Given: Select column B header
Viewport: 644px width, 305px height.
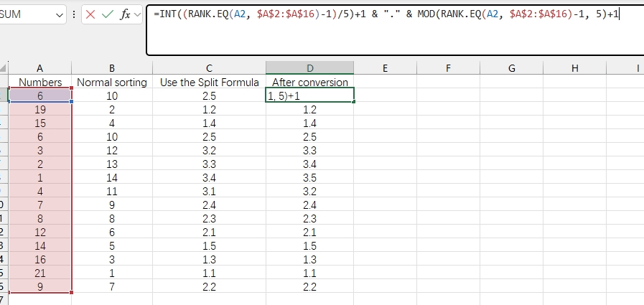Looking at the screenshot, I should pyautogui.click(x=112, y=68).
